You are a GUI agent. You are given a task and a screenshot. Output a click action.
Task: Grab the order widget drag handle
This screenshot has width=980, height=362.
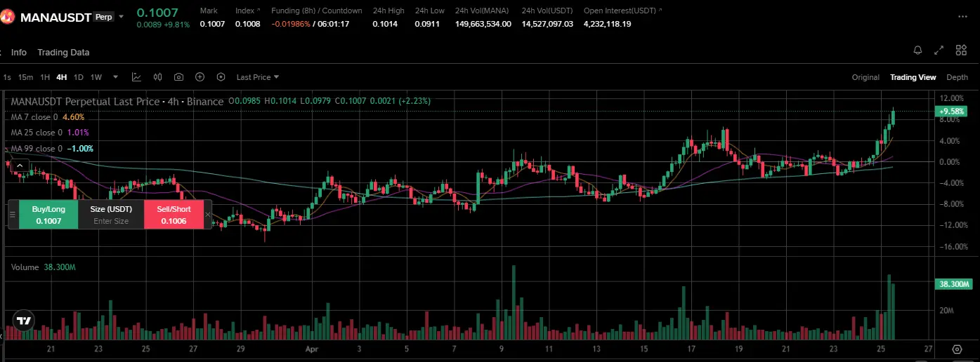click(x=12, y=214)
